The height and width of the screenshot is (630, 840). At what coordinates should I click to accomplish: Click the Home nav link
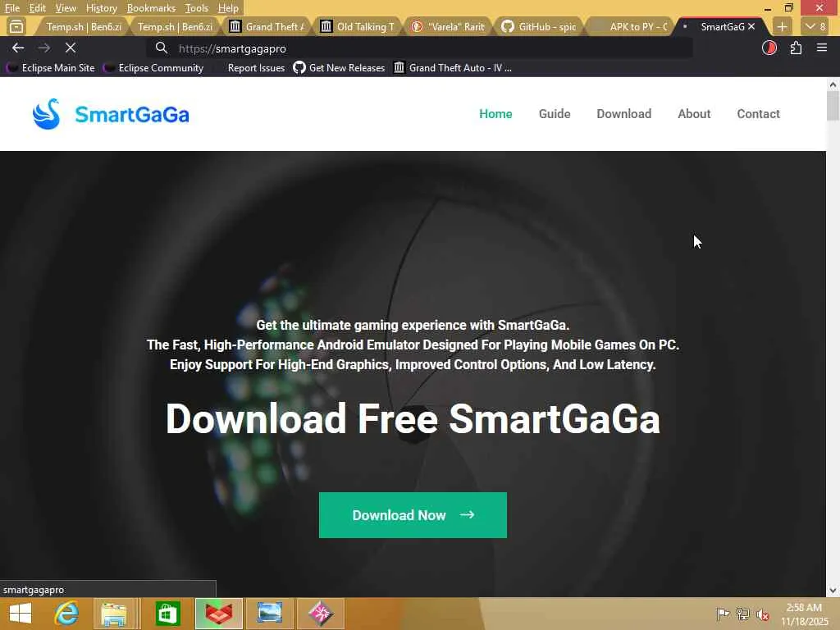pos(495,113)
